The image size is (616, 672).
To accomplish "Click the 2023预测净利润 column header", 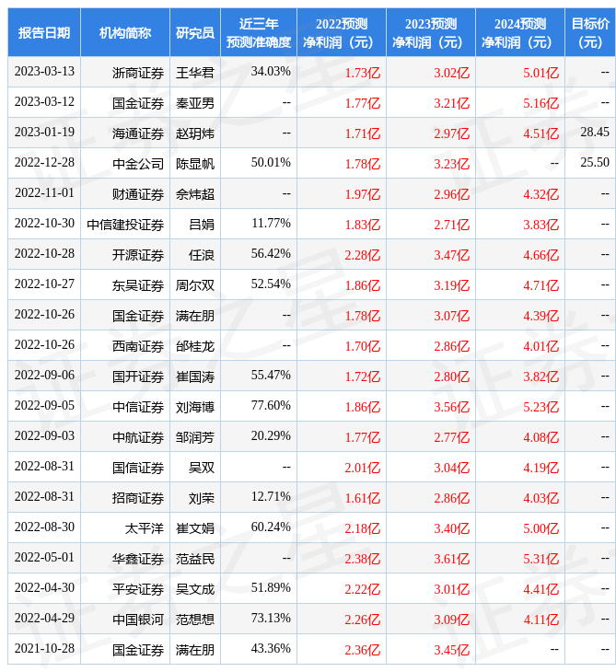I will point(431,32).
